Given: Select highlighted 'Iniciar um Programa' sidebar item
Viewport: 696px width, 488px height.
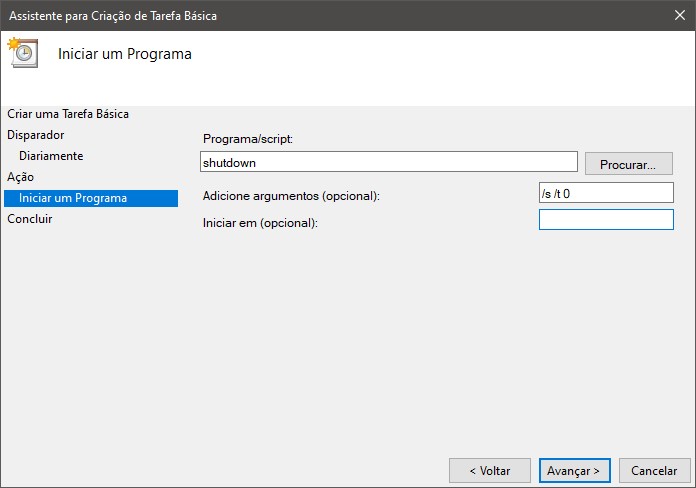Looking at the screenshot, I should (73, 198).
